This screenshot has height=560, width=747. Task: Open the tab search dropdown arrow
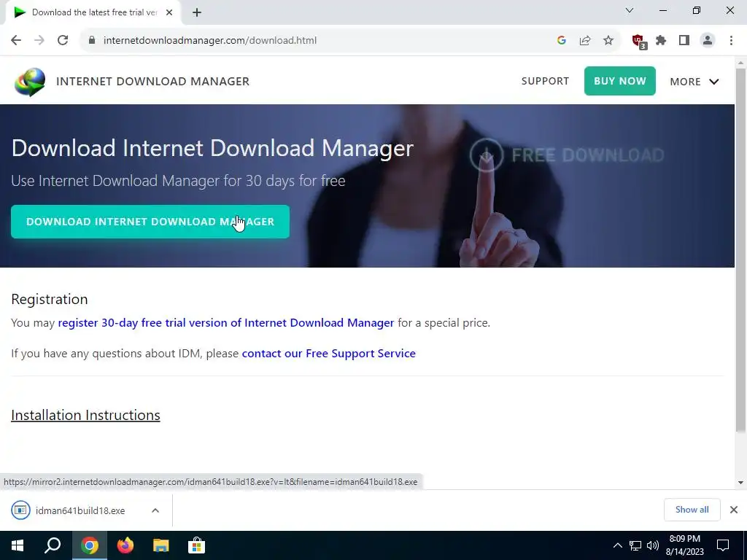tap(630, 10)
